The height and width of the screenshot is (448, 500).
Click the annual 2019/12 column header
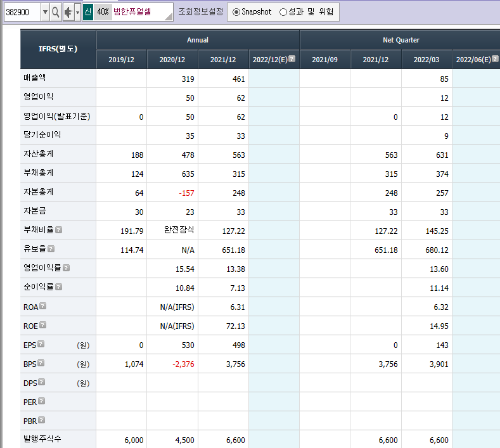pyautogui.click(x=121, y=60)
